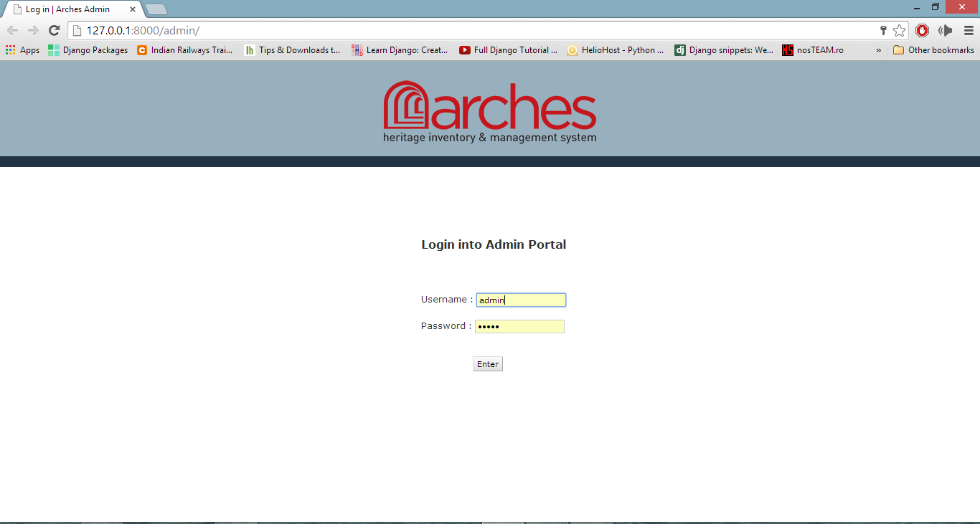The image size is (980, 524).
Task: Open a new browser tab
Action: tap(156, 9)
